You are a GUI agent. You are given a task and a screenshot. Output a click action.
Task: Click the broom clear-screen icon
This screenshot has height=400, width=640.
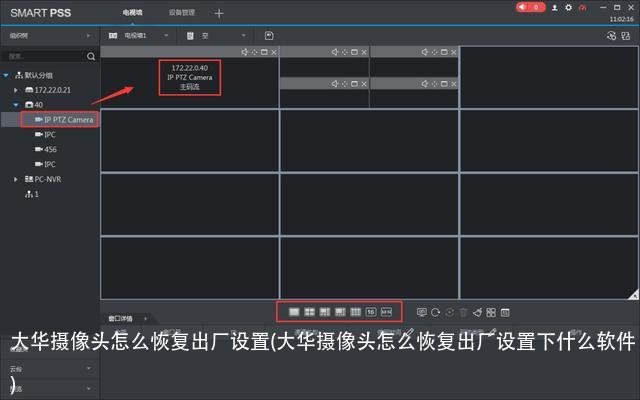pos(477,313)
